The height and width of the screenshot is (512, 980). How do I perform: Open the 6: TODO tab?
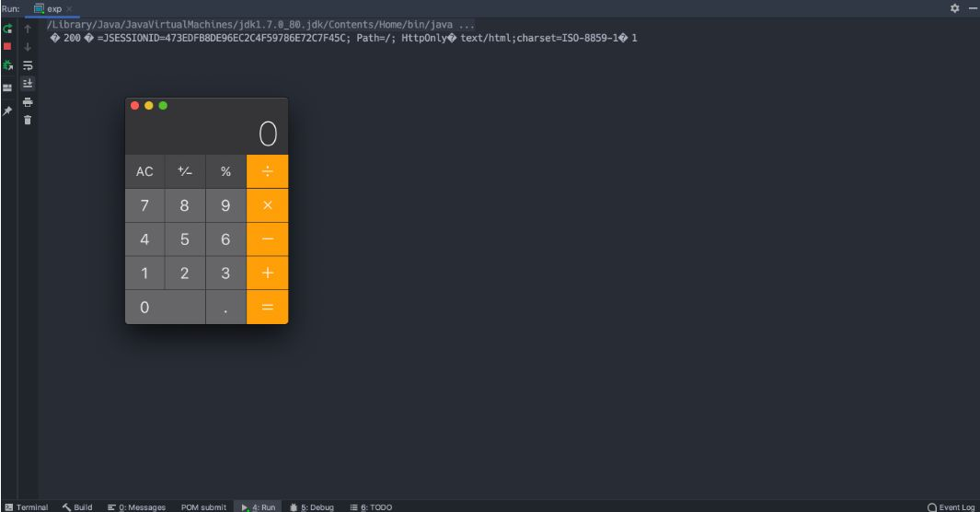[371, 506]
